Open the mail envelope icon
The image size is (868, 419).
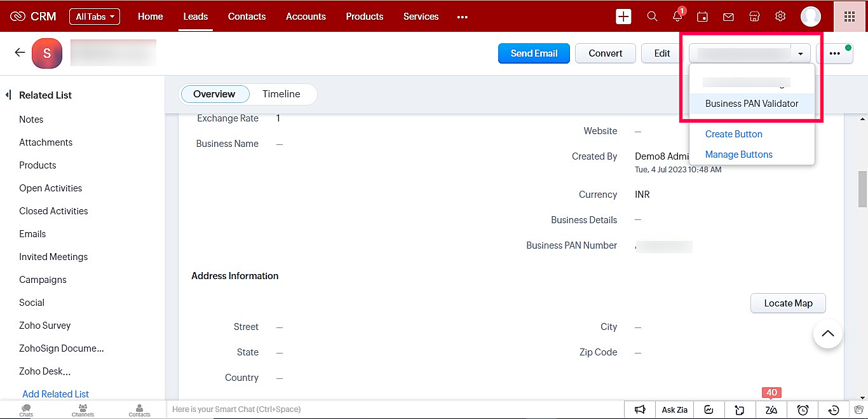(728, 17)
